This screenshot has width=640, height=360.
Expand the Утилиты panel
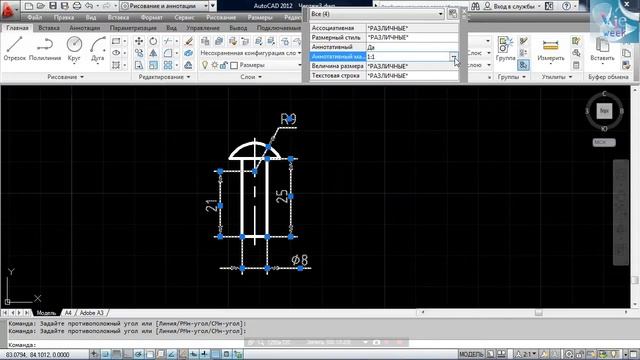(x=557, y=77)
